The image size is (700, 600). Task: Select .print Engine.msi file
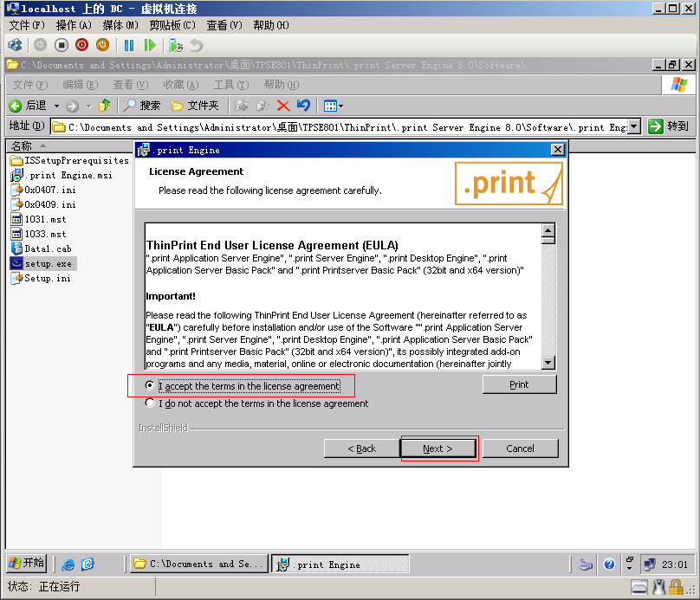click(62, 175)
